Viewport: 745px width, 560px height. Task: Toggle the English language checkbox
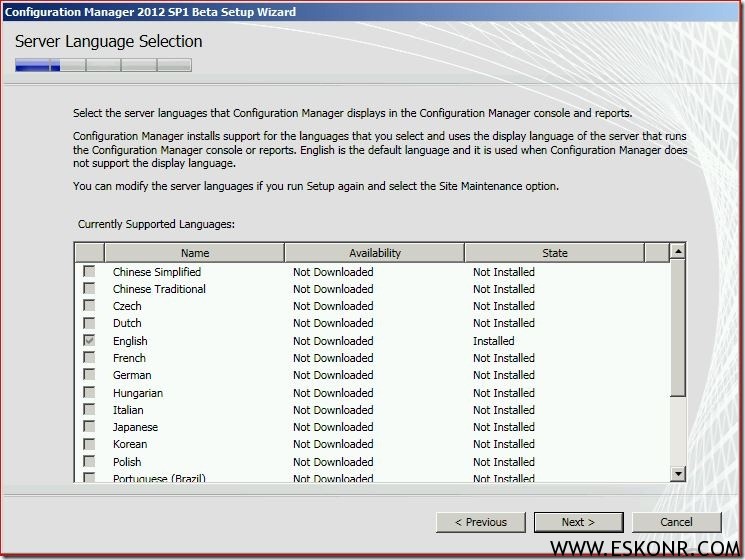coord(89,340)
